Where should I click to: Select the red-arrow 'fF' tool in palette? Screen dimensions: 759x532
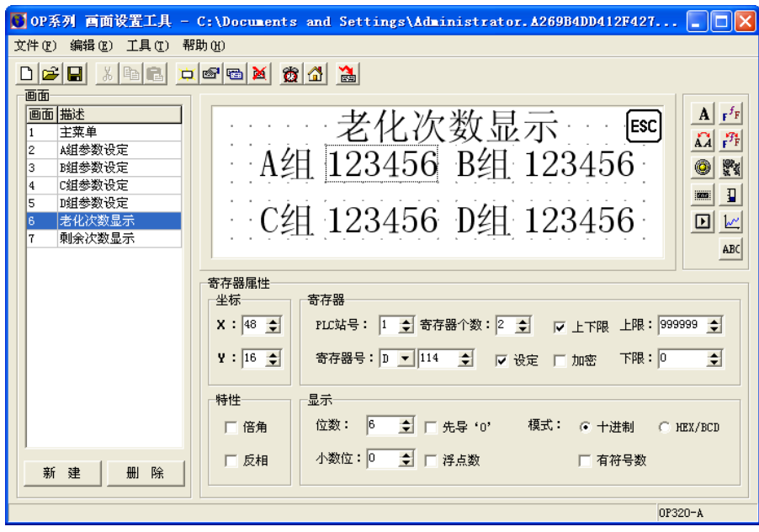(x=730, y=141)
